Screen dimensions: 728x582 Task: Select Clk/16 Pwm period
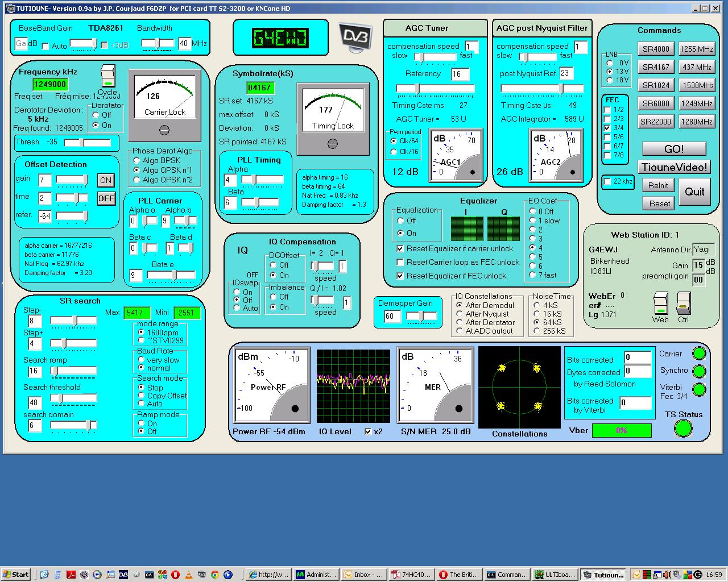coord(394,152)
